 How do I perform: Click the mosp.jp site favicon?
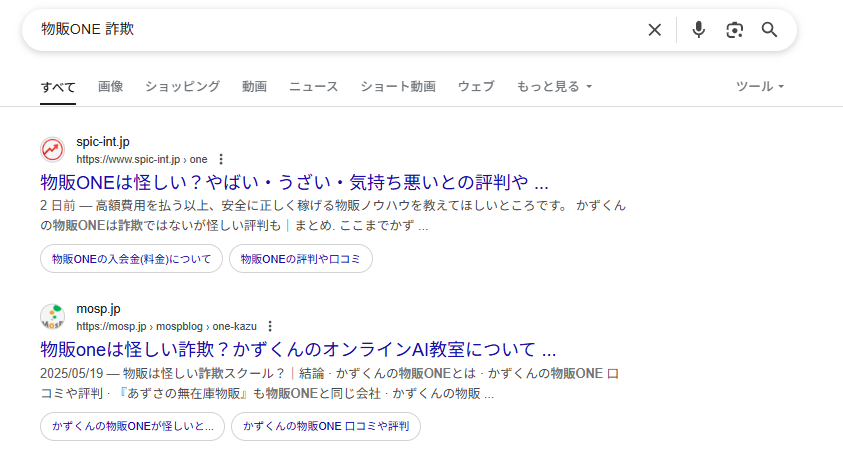pos(53,317)
